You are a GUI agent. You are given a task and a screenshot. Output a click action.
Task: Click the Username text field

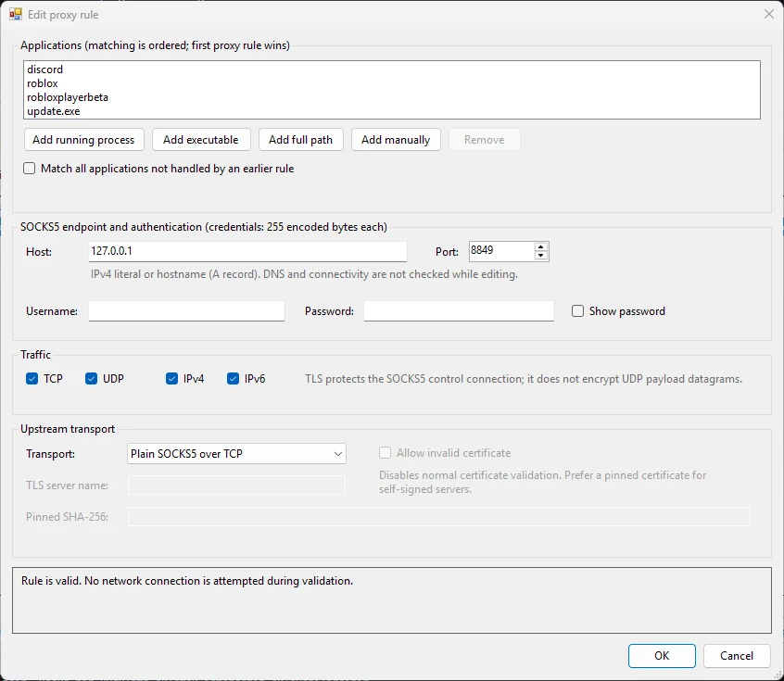186,311
